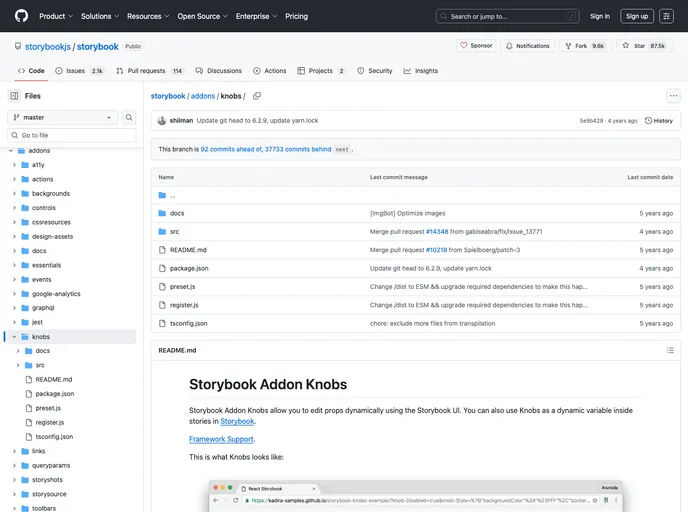Click addons in breadcrumb path
The width and height of the screenshot is (688, 512).
(203, 96)
